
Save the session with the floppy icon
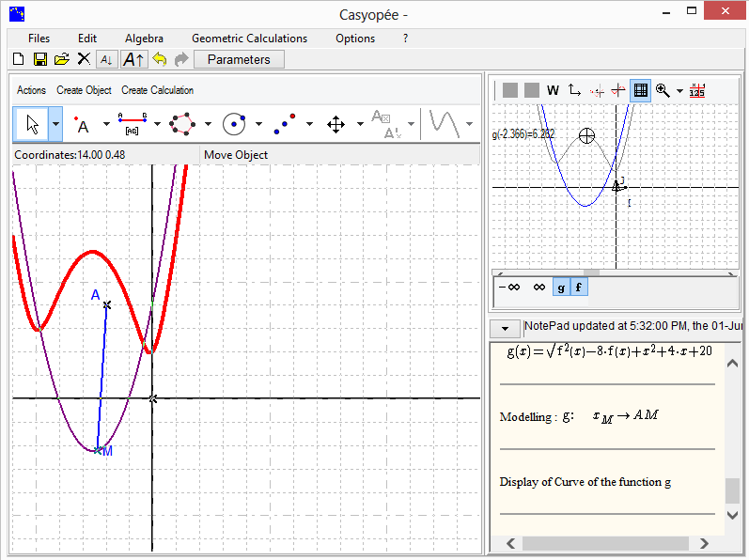coord(40,59)
